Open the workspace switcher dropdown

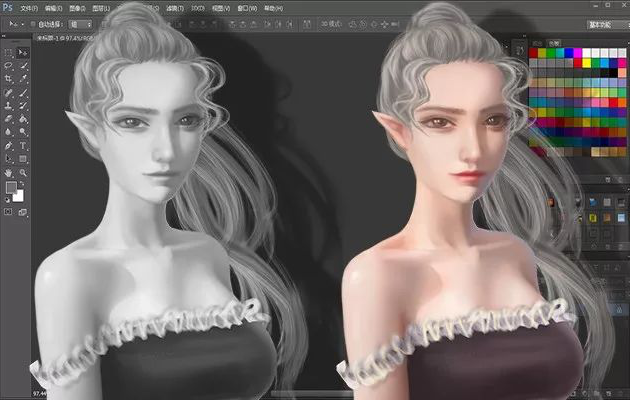point(607,25)
